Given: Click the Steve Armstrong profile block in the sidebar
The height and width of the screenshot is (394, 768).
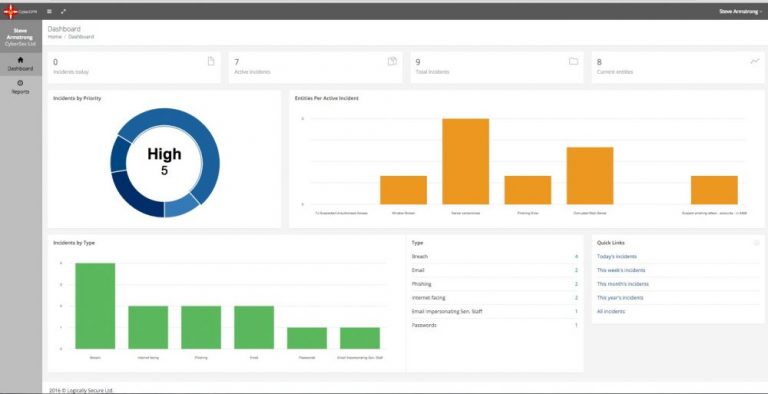Looking at the screenshot, I should pyautogui.click(x=21, y=37).
